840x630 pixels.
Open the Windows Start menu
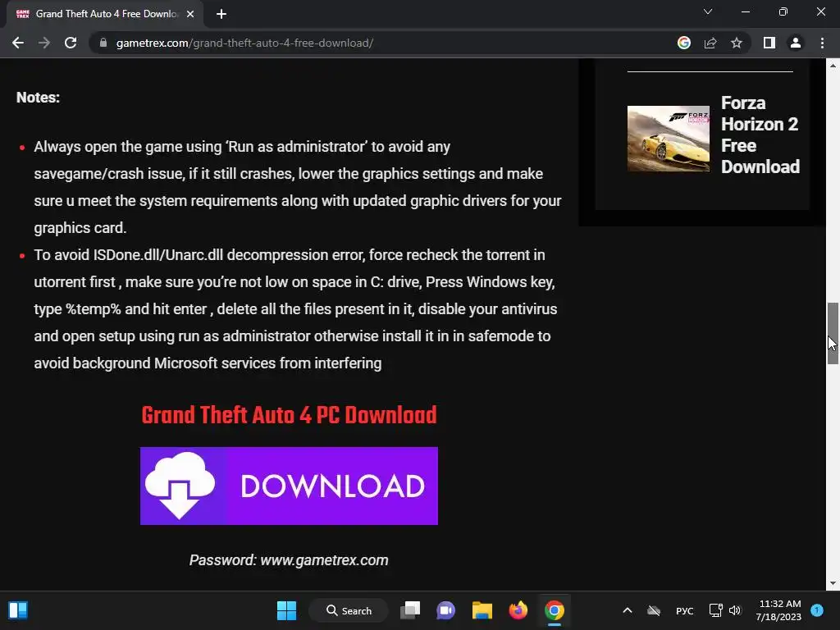[x=286, y=610]
